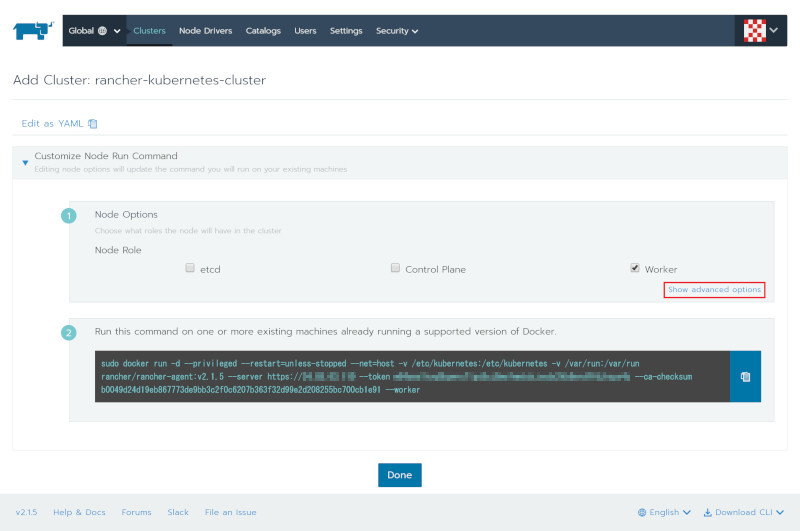Click the download icon beside Download CLI
Viewport: 800px width, 531px height.
[708, 512]
